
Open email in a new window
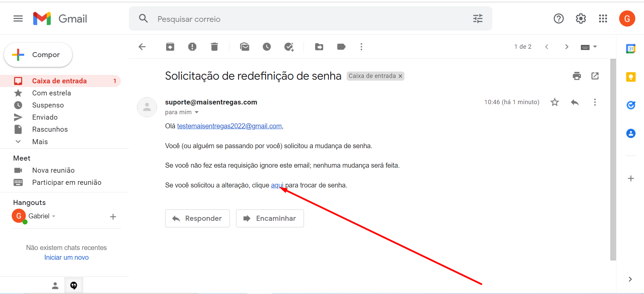(595, 76)
